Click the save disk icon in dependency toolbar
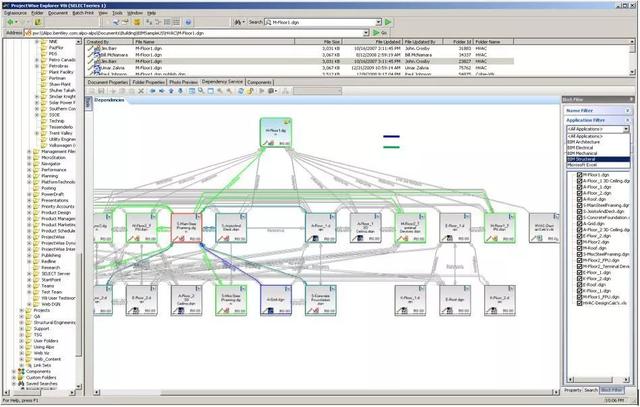Viewport: 640px width, 407px height. 101,91
